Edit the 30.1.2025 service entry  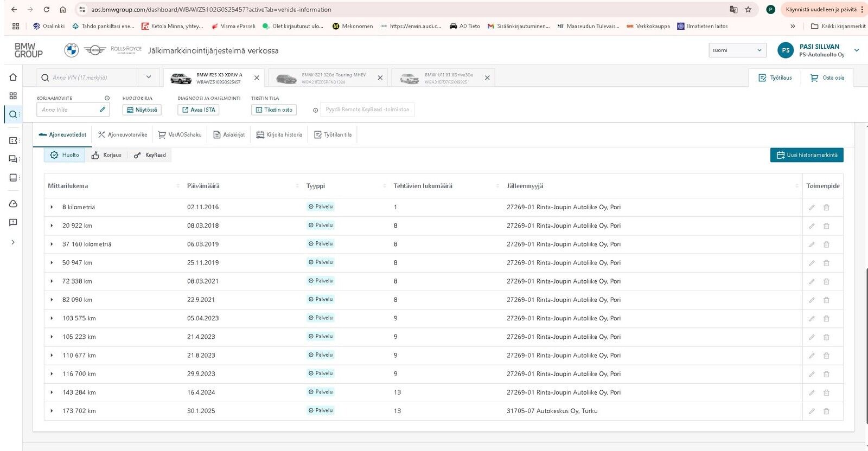(812, 411)
